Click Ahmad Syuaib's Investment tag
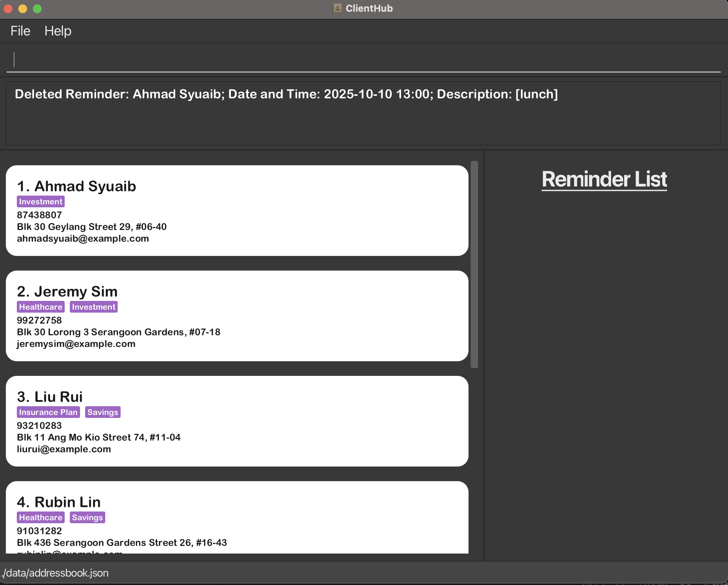The image size is (728, 585). [x=41, y=202]
